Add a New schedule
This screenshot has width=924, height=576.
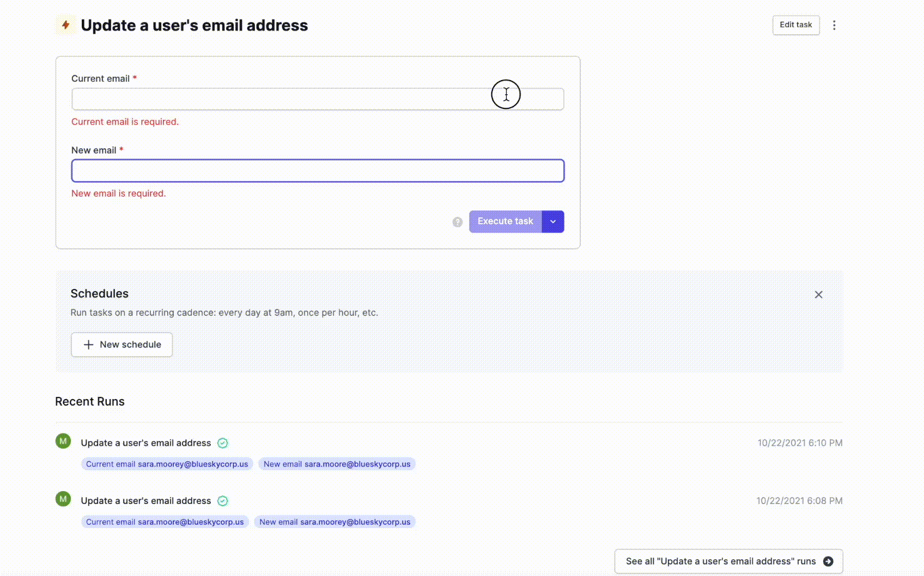click(x=122, y=345)
